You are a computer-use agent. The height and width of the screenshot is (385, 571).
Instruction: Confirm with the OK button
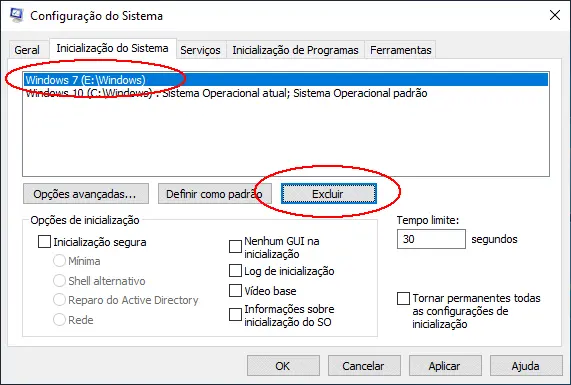[x=283, y=366]
